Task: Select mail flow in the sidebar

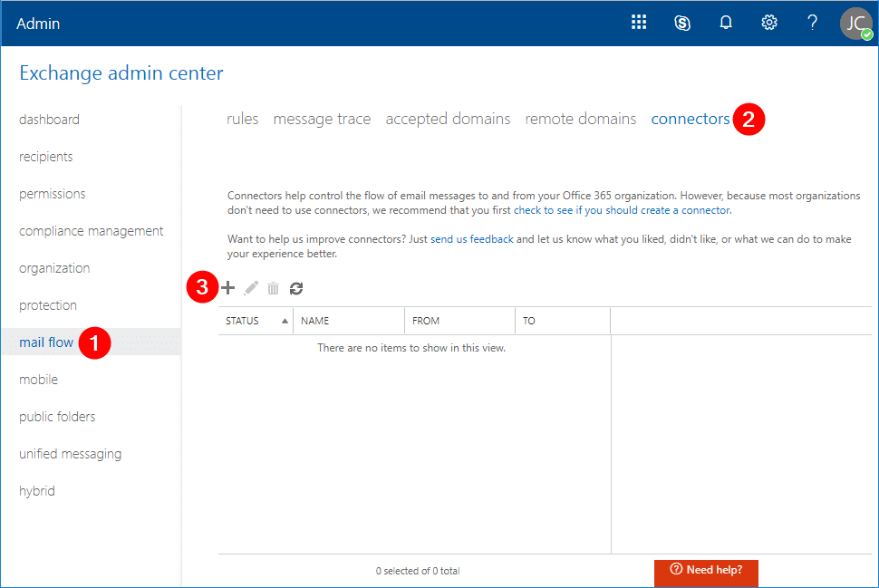Action: 46,342
